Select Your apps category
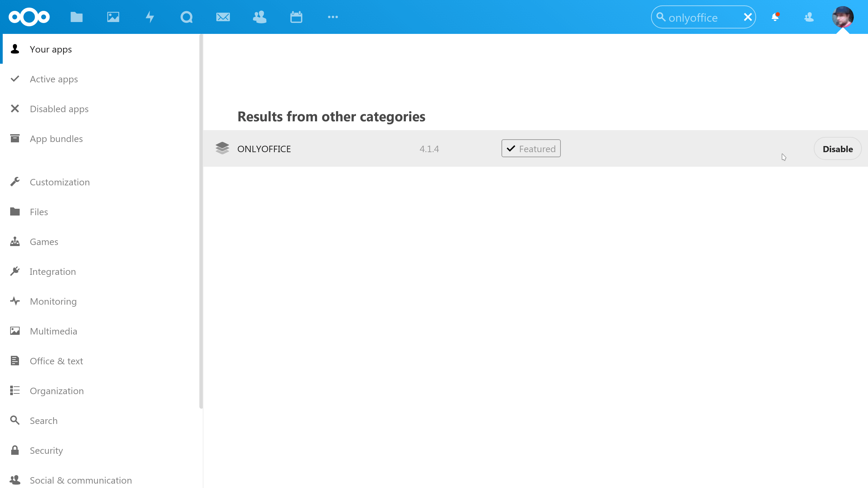Image resolution: width=868 pixels, height=488 pixels. point(101,49)
